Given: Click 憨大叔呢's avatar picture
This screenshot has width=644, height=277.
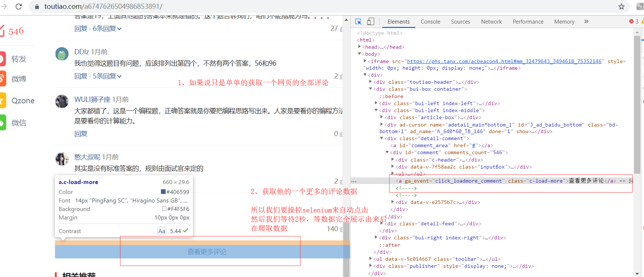Looking at the screenshot, I should click(62, 159).
